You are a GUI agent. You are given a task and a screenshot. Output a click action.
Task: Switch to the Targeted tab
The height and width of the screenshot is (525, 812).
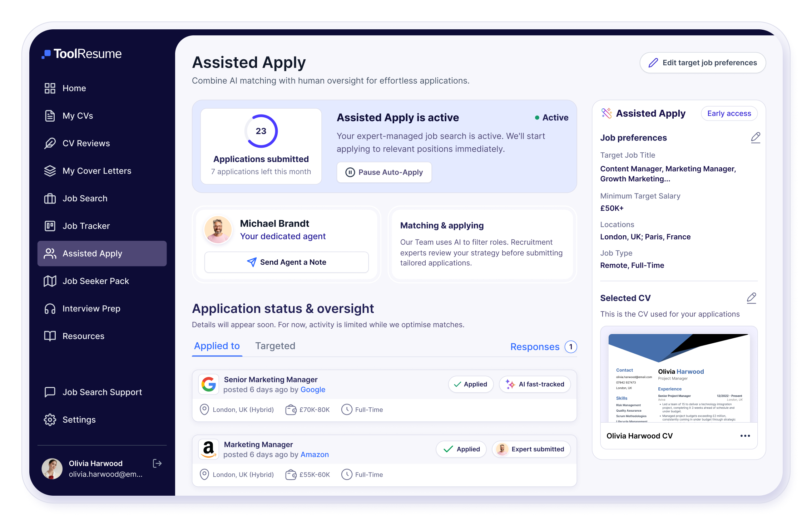275,346
